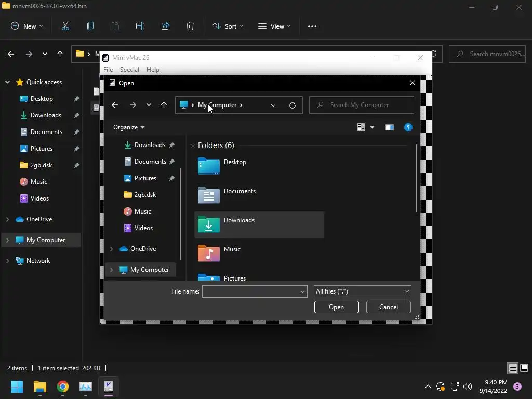Expand Network in Explorer sidebar

click(x=7, y=261)
